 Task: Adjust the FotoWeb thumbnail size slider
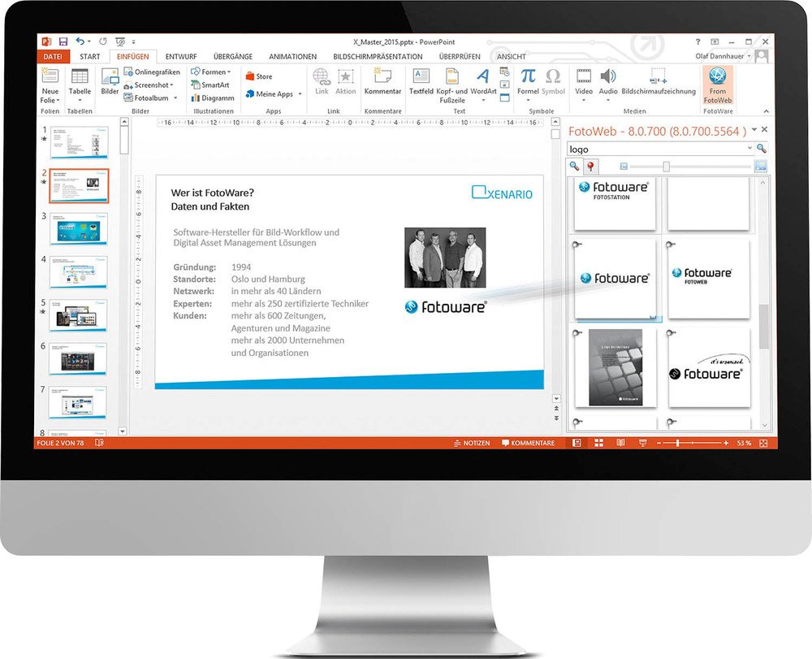[x=666, y=167]
